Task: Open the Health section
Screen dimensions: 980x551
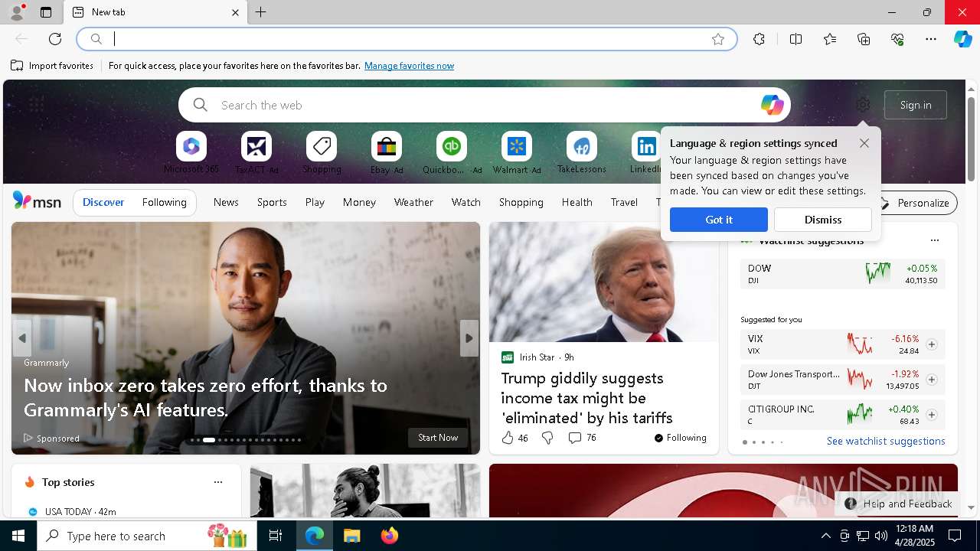Action: (x=577, y=202)
